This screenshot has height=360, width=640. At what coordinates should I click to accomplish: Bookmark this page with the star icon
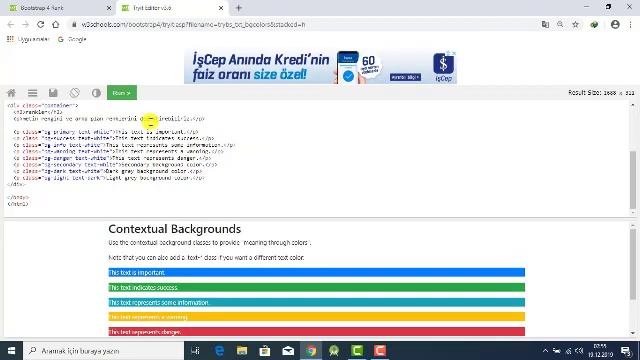point(575,24)
